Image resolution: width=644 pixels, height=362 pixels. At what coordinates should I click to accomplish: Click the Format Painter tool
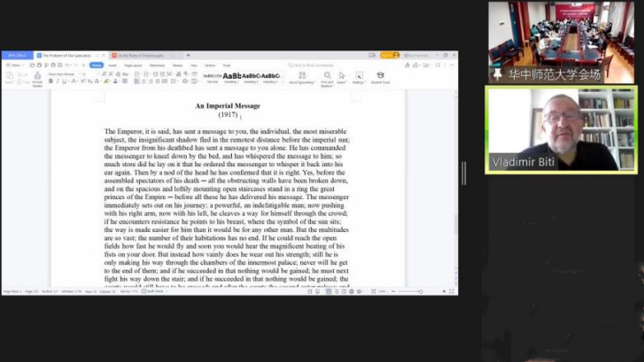pos(37,79)
